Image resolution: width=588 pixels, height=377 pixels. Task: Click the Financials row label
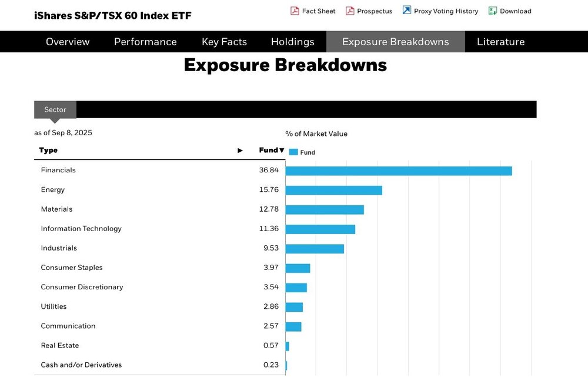(58, 171)
